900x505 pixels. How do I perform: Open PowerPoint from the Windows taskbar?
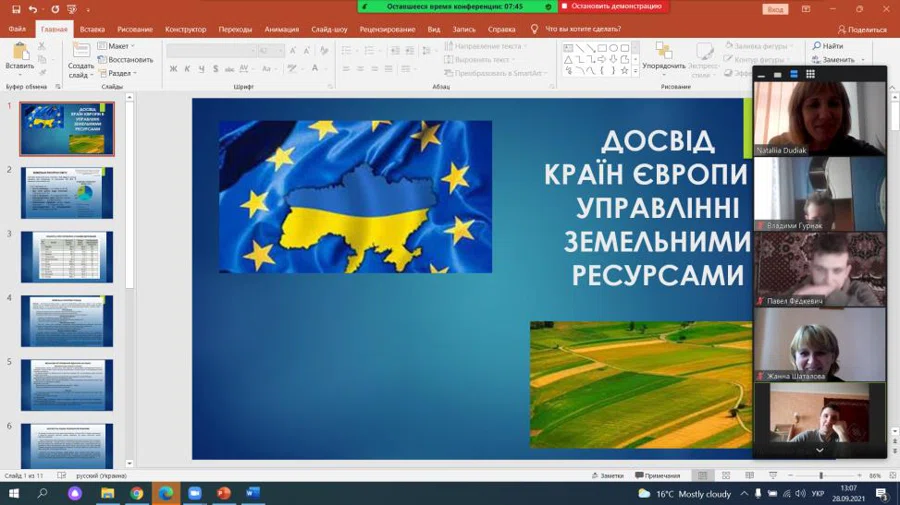224,494
